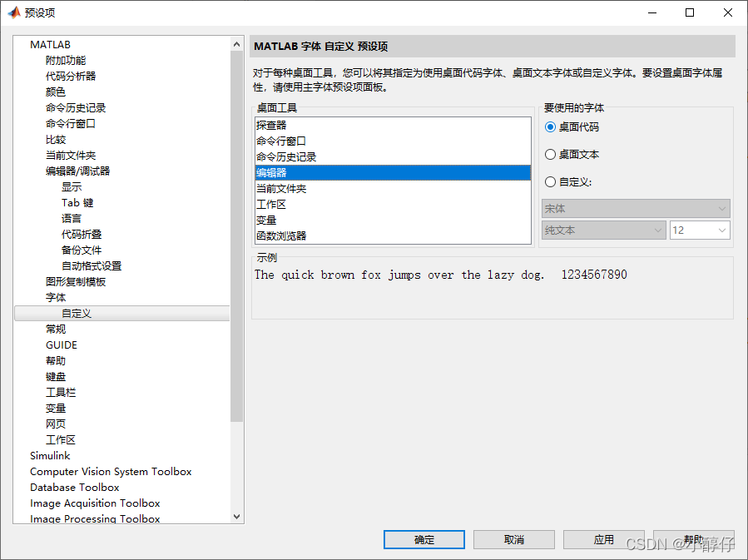
Task: Open 代码分析器 preferences in tree
Action: click(71, 76)
